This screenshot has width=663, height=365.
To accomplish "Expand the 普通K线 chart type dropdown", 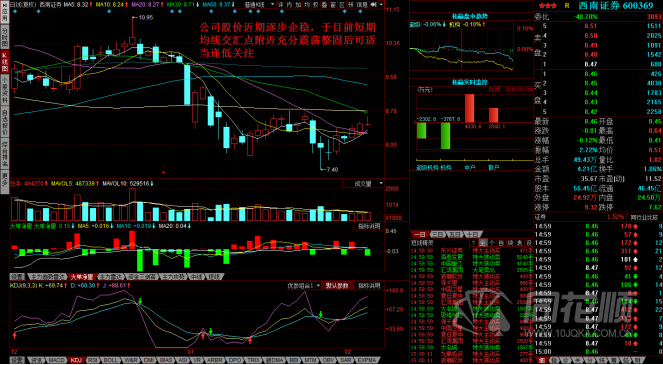I will 260,5.
